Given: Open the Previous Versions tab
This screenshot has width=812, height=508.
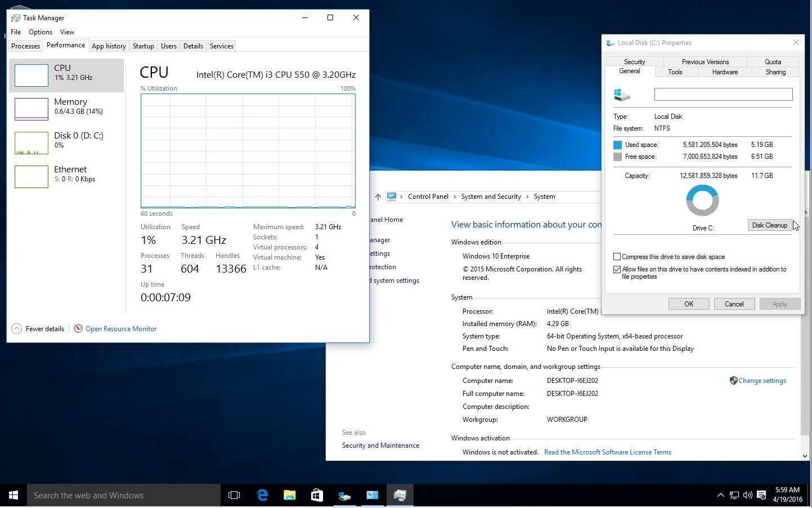Looking at the screenshot, I should 705,62.
